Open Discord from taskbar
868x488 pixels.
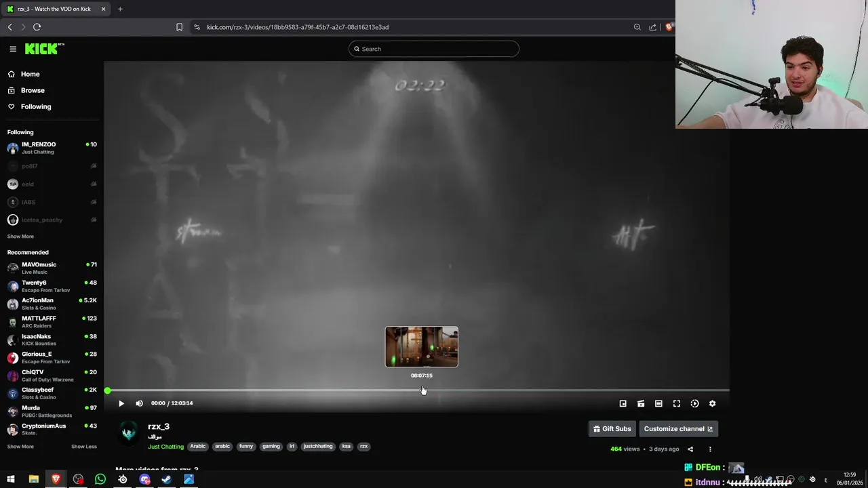point(144,479)
